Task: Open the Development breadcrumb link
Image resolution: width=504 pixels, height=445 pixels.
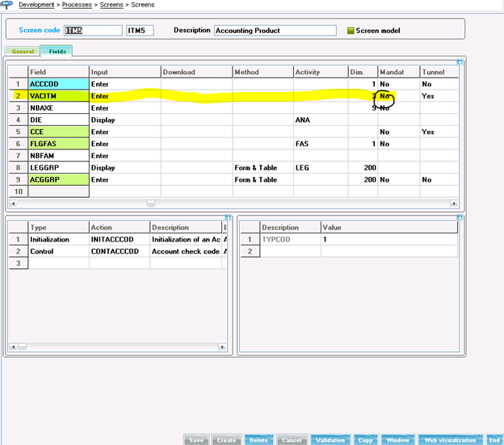Action: [36, 5]
